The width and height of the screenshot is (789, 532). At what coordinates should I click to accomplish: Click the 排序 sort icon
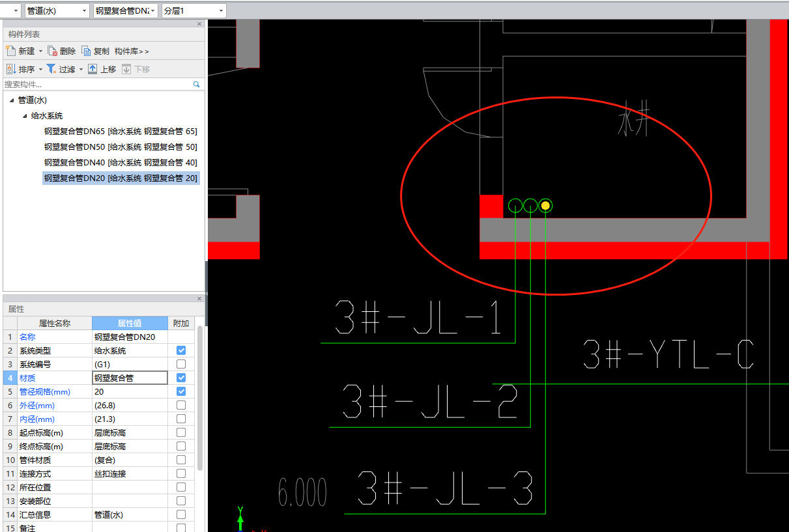click(x=10, y=69)
